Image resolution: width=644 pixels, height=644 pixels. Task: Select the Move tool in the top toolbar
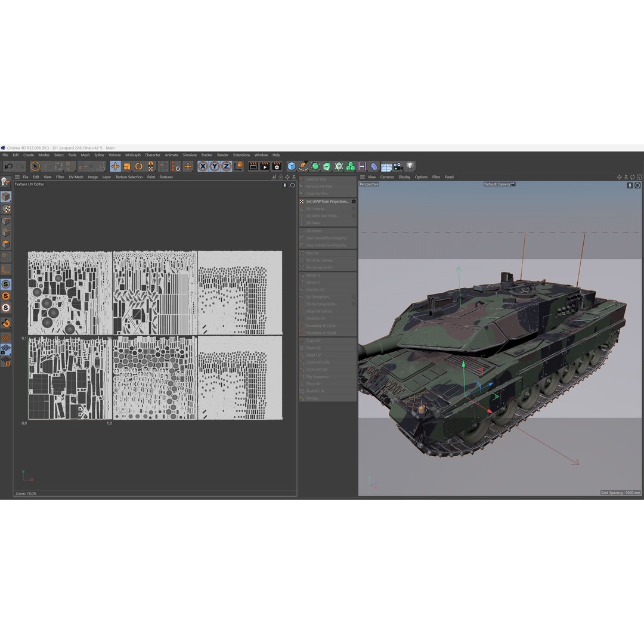[x=114, y=166]
